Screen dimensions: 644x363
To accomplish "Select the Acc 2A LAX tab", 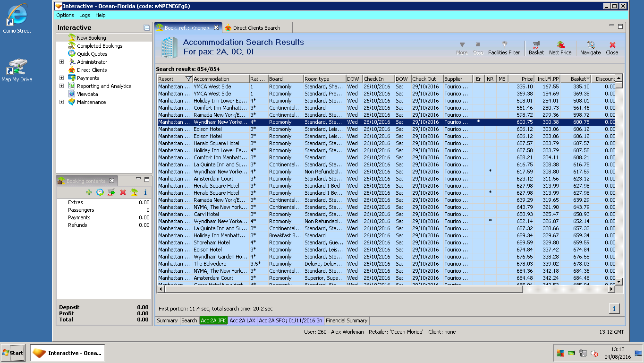I will (242, 320).
